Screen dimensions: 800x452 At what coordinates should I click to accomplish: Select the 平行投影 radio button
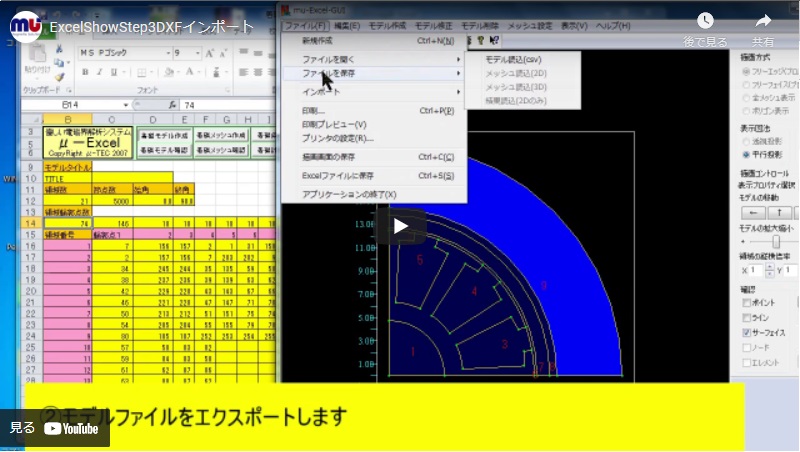click(x=746, y=154)
